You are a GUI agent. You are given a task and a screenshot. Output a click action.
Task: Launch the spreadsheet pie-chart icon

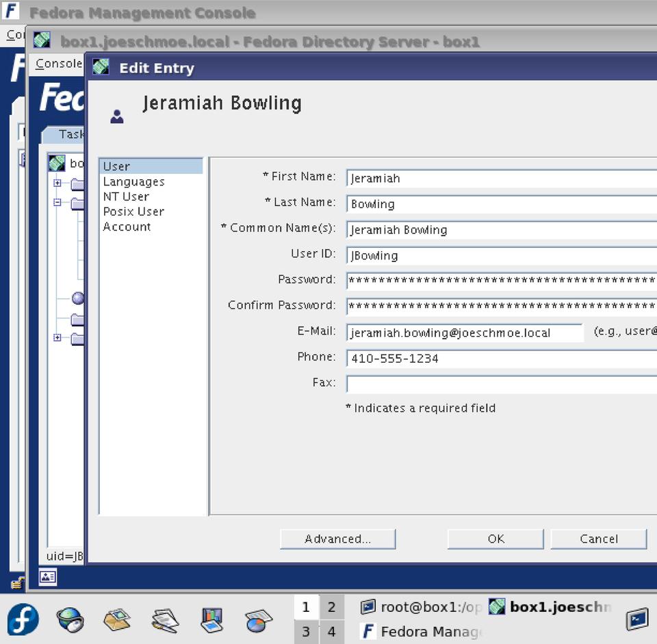pyautogui.click(x=259, y=620)
